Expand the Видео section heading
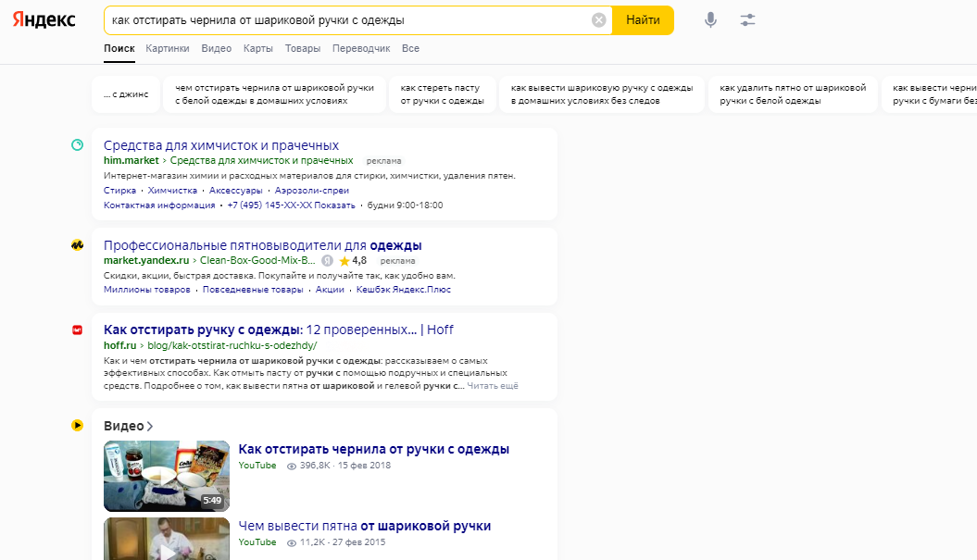Screen dimensions: 977x560 point(128,426)
